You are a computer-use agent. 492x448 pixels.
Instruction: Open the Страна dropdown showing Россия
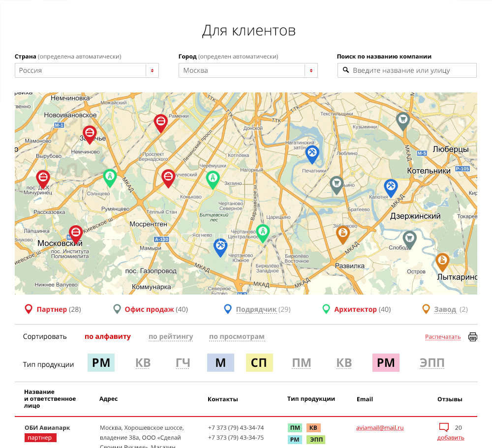(x=87, y=70)
